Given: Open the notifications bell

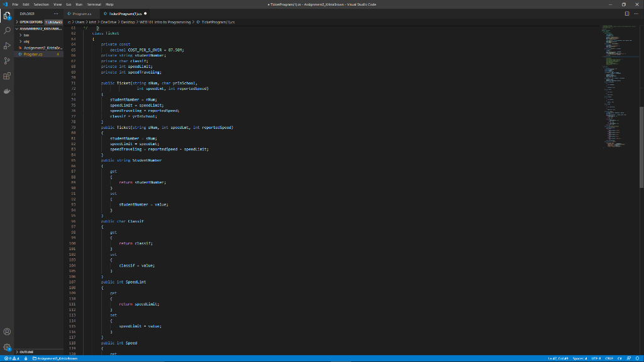Looking at the screenshot, I should 638,358.
